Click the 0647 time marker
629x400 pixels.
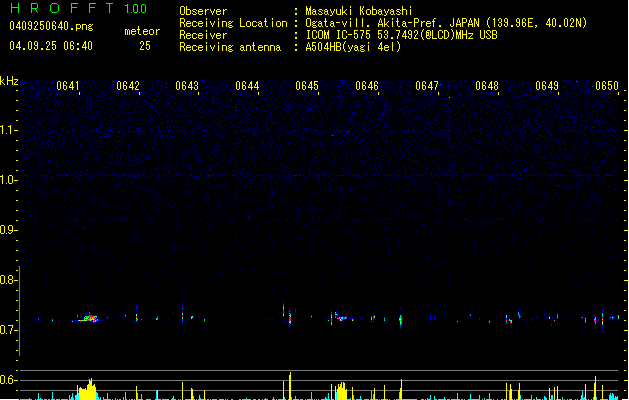pos(427,86)
